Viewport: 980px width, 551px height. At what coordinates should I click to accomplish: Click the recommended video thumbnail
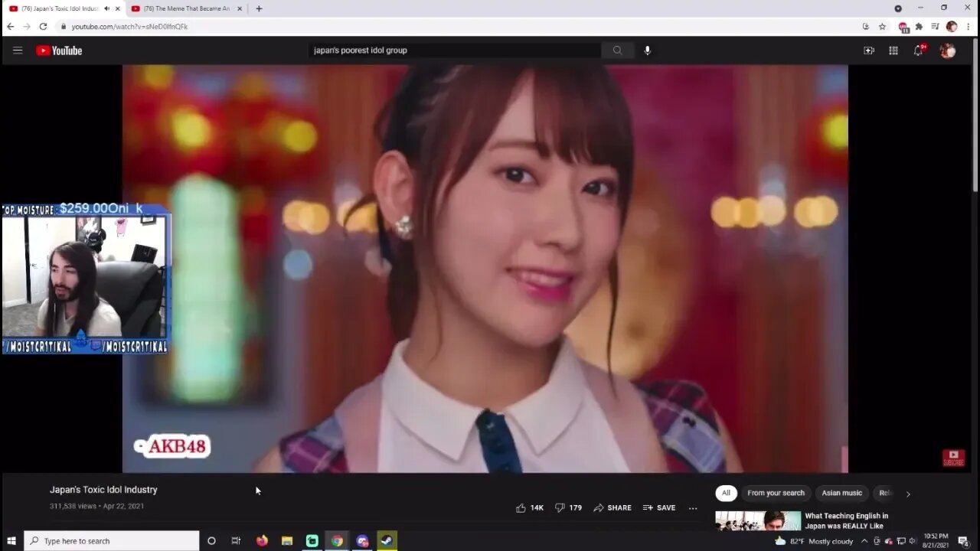click(x=758, y=520)
